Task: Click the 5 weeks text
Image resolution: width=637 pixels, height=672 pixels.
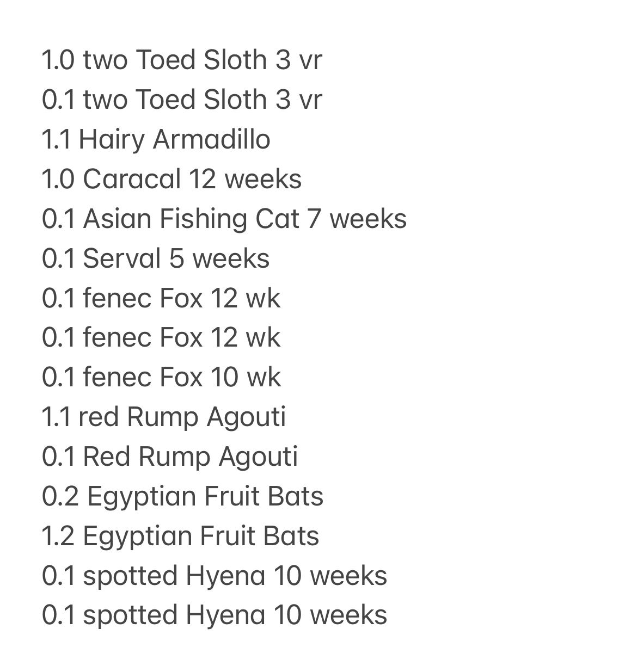Action: (219, 258)
